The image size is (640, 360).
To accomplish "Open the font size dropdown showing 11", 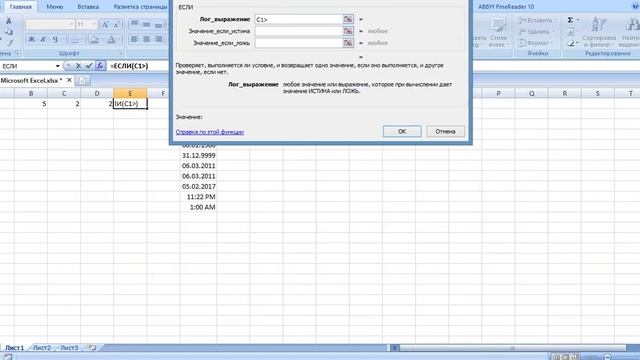I will (93, 24).
